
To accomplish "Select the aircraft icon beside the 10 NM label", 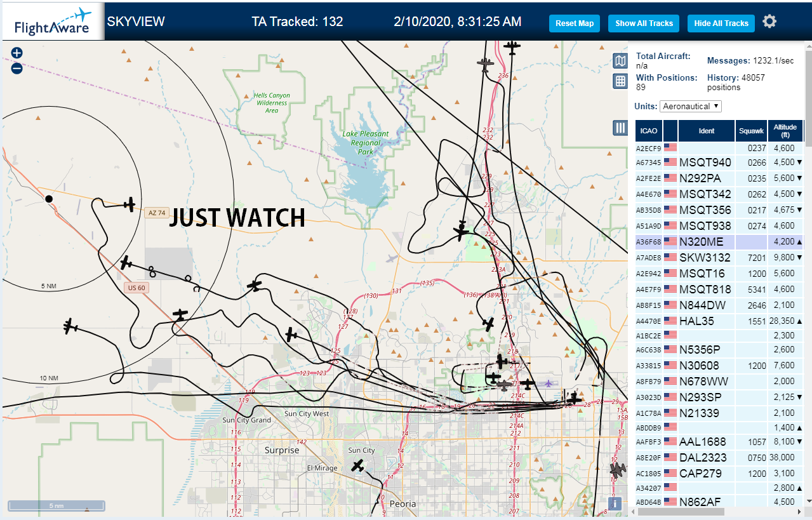I will [70, 326].
